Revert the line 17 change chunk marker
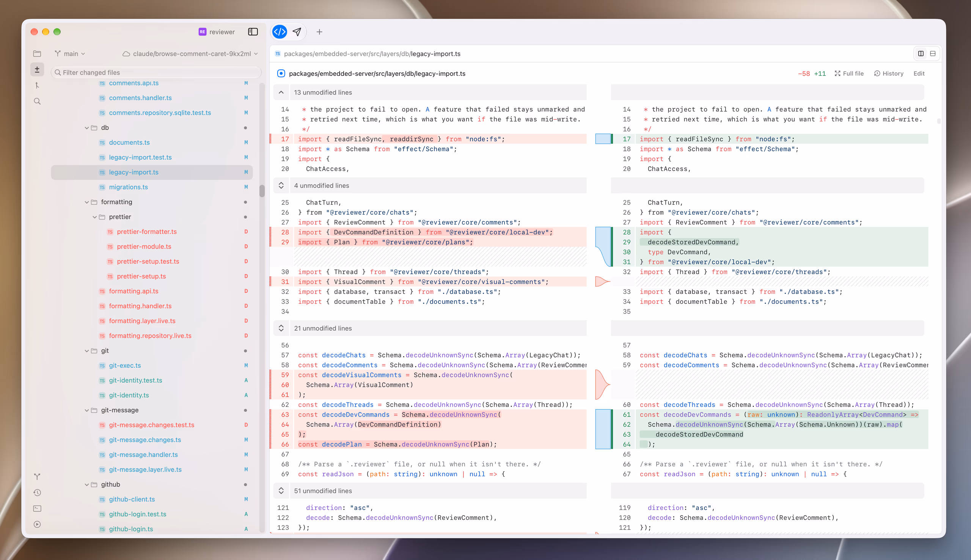This screenshot has width=971, height=560. click(603, 139)
